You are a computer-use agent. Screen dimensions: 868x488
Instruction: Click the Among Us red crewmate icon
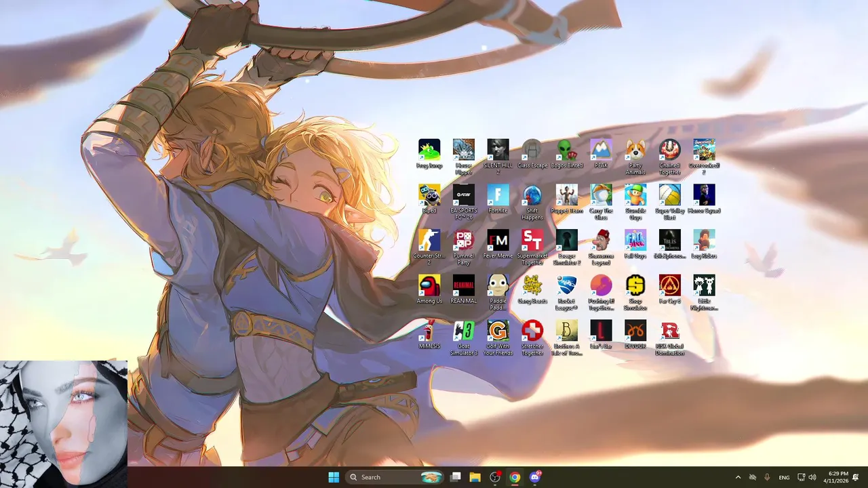pyautogui.click(x=429, y=289)
